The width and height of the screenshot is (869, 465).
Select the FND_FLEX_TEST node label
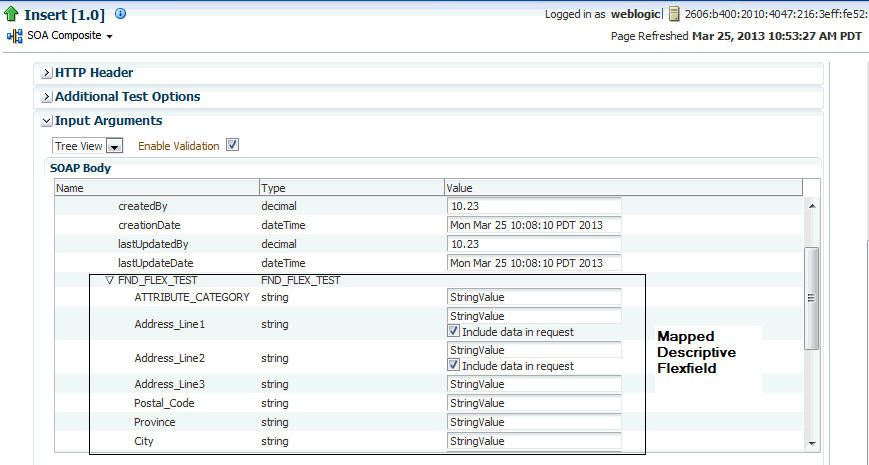coord(157,280)
